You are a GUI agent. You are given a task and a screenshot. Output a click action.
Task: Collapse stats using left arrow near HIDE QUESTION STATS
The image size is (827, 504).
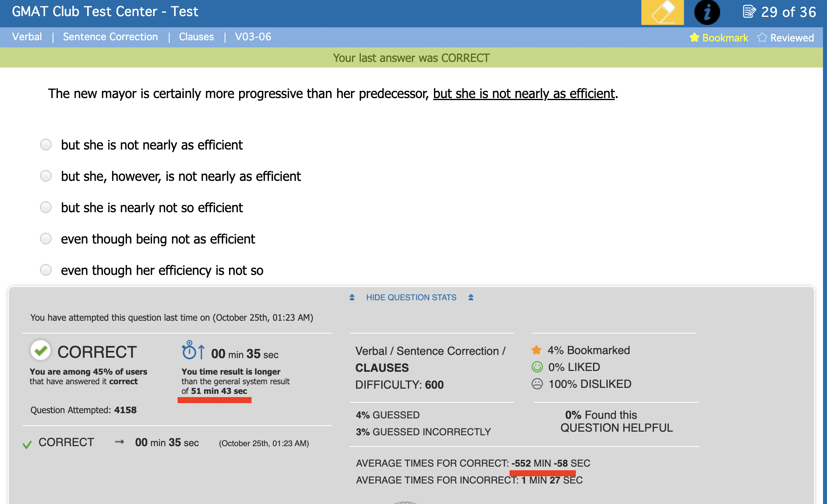(352, 297)
